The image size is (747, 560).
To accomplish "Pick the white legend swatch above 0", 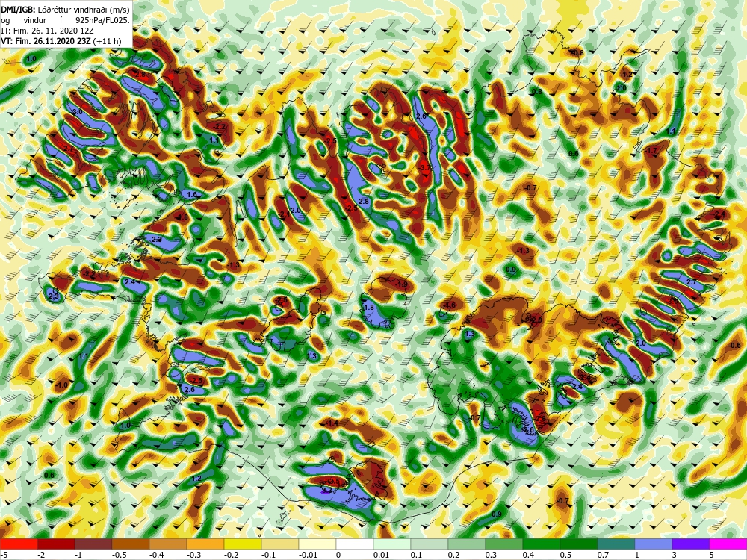I will click(355, 544).
